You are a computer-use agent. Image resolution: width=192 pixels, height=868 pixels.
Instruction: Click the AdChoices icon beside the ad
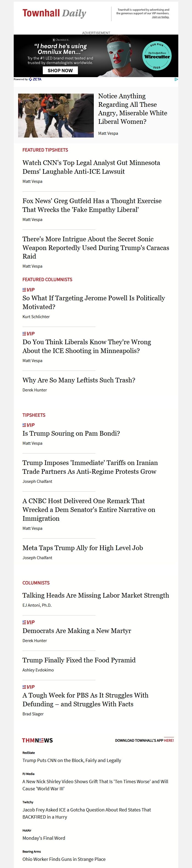tap(176, 80)
